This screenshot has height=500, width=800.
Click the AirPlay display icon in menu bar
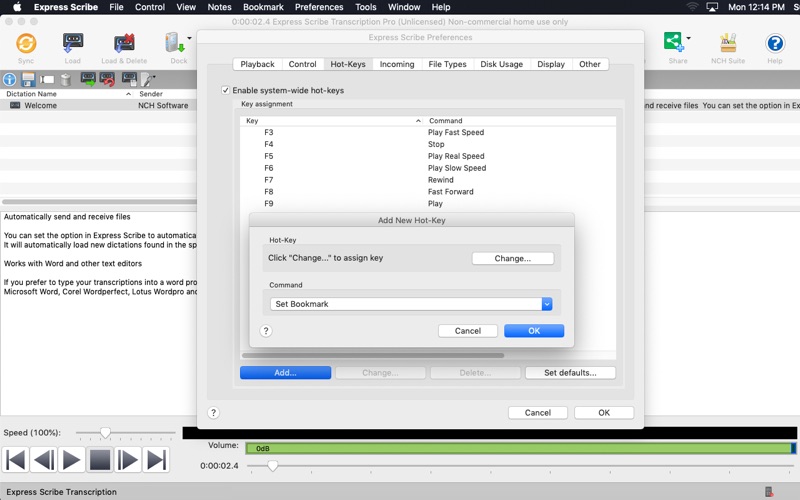click(712, 7)
